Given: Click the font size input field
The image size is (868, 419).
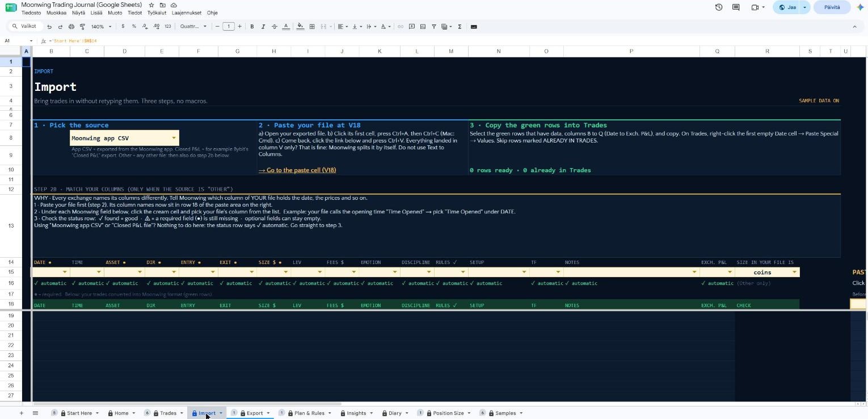Looking at the screenshot, I should pos(229,27).
